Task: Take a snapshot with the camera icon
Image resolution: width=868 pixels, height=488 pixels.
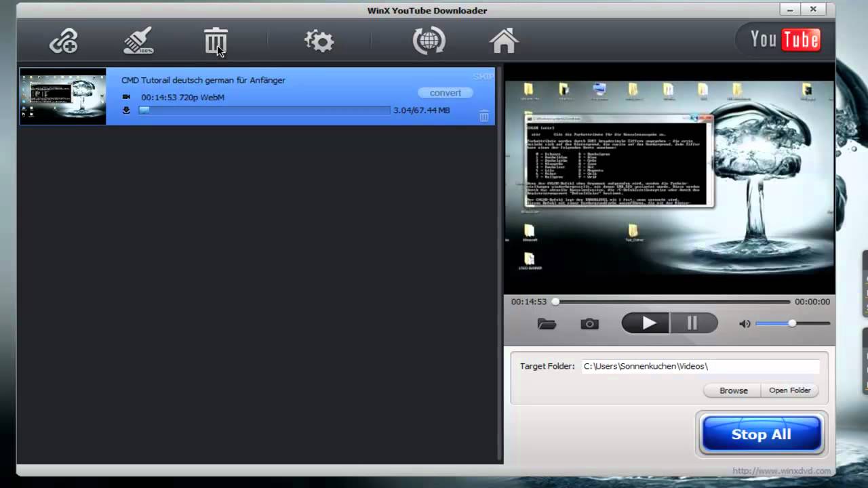Action: [x=589, y=324]
